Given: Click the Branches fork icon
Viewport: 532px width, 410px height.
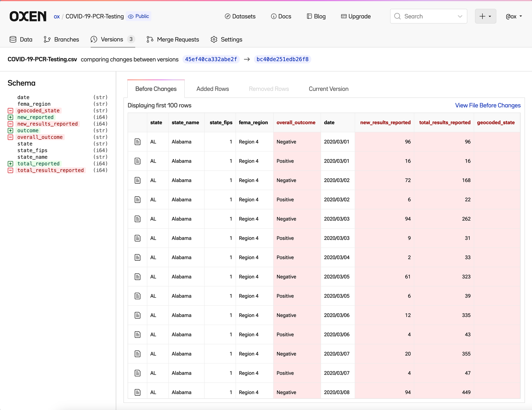Looking at the screenshot, I should [47, 39].
